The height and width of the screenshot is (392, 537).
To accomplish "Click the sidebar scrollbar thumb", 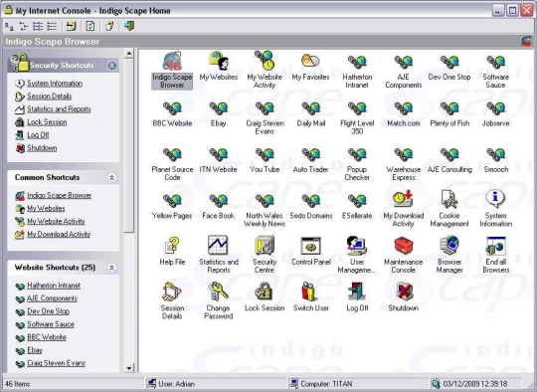I will [128, 145].
